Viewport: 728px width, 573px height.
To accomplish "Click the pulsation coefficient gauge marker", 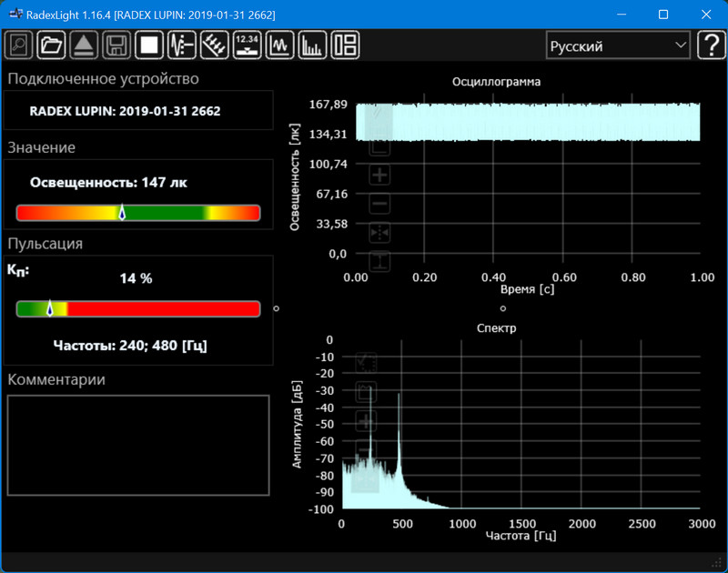I will click(50, 308).
